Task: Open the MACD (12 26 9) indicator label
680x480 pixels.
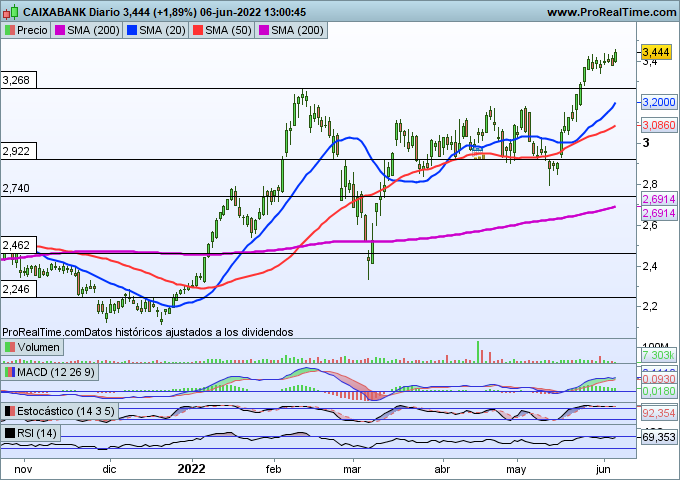Action: pos(50,372)
